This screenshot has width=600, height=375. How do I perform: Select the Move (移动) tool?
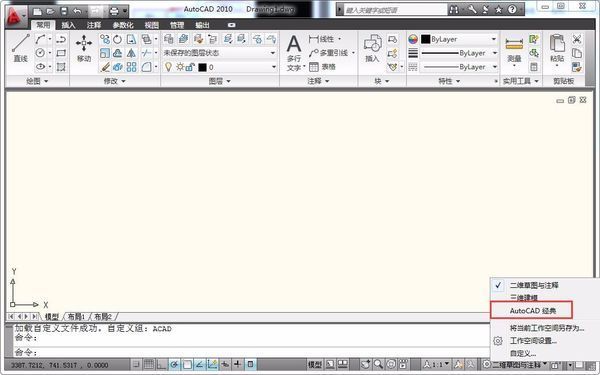(x=84, y=48)
